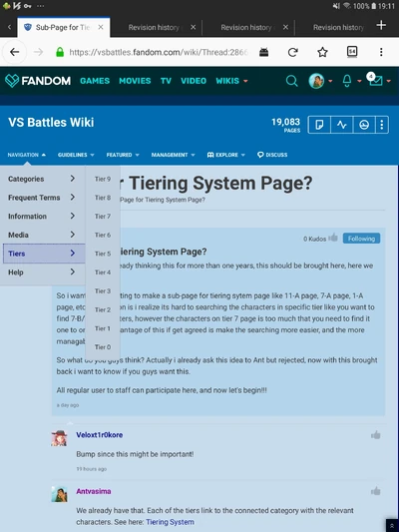
Task: Expand the Wikis dropdown in Fandom bar
Action: [231, 81]
